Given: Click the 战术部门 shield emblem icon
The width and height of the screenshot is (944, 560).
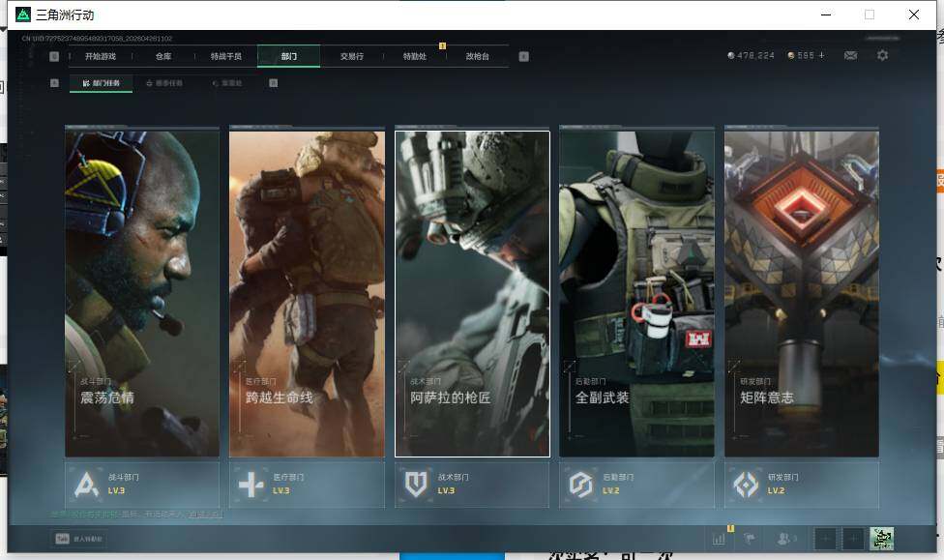Looking at the screenshot, I should [x=416, y=484].
